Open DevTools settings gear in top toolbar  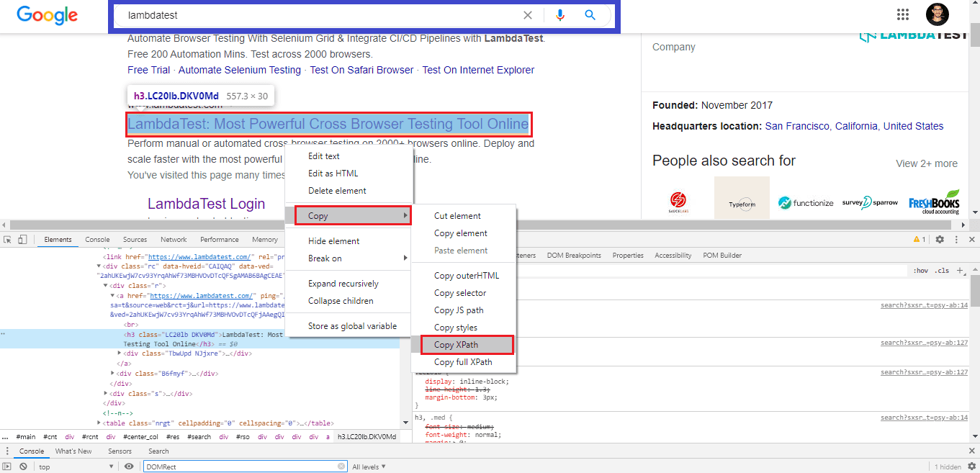(x=939, y=240)
